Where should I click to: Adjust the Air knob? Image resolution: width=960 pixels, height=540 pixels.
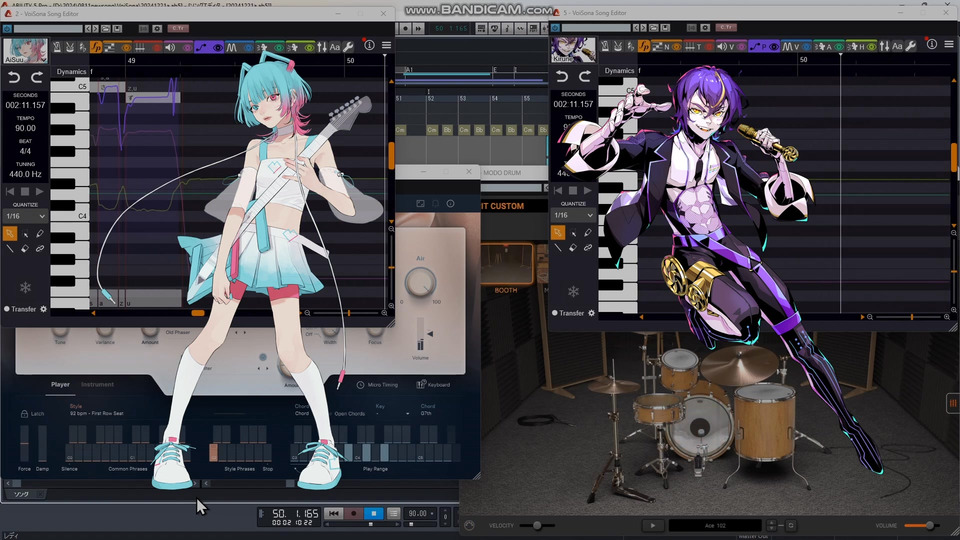(x=420, y=282)
